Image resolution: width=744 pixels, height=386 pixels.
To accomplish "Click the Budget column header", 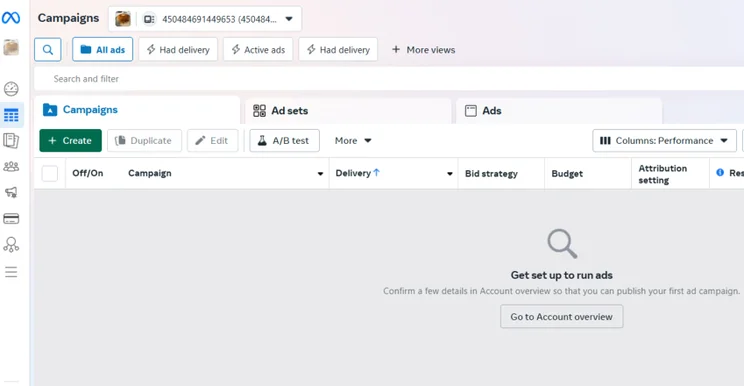I will click(567, 174).
